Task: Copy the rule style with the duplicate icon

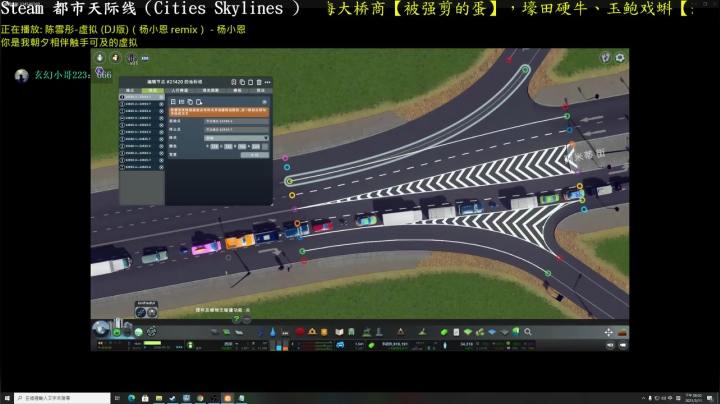Action: pyautogui.click(x=190, y=102)
